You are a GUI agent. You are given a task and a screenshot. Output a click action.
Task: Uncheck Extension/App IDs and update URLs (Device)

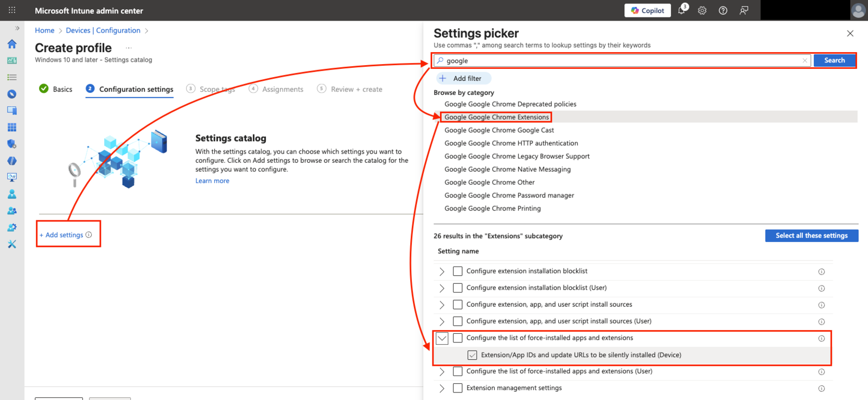473,355
